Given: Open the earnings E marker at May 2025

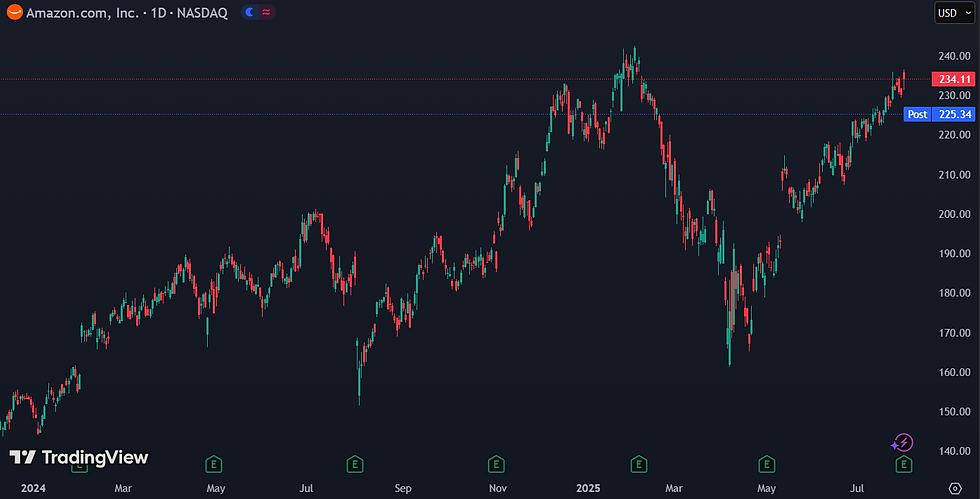Looking at the screenshot, I should click(x=766, y=464).
